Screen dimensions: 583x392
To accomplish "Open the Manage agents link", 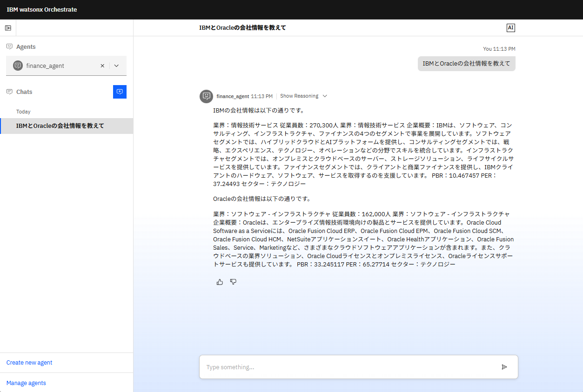I will pyautogui.click(x=26, y=383).
